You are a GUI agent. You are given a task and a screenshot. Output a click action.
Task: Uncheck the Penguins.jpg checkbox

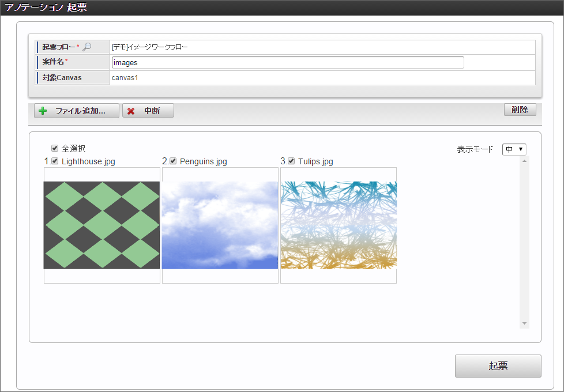173,161
